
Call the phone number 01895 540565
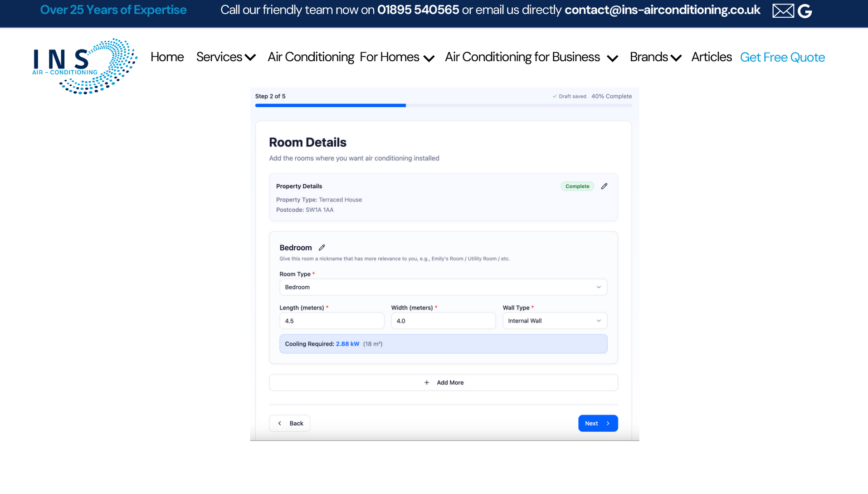pos(418,10)
